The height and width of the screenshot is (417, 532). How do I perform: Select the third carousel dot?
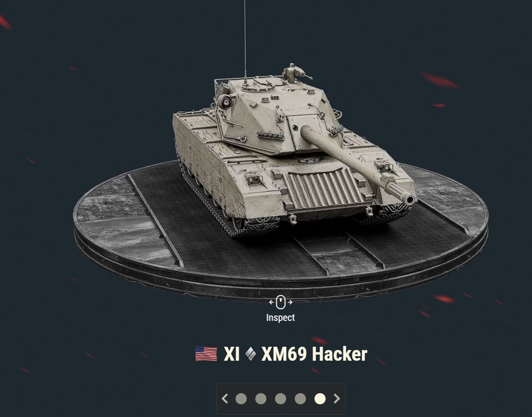pos(280,399)
